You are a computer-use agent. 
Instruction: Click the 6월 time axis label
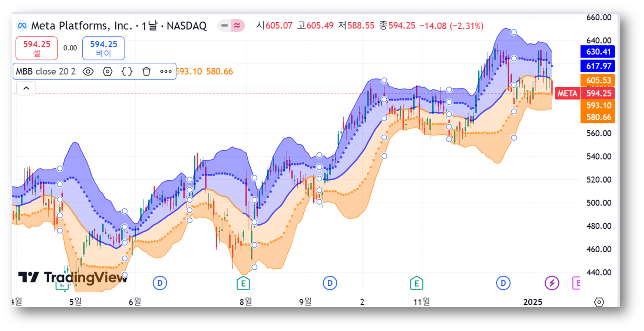pos(135,302)
